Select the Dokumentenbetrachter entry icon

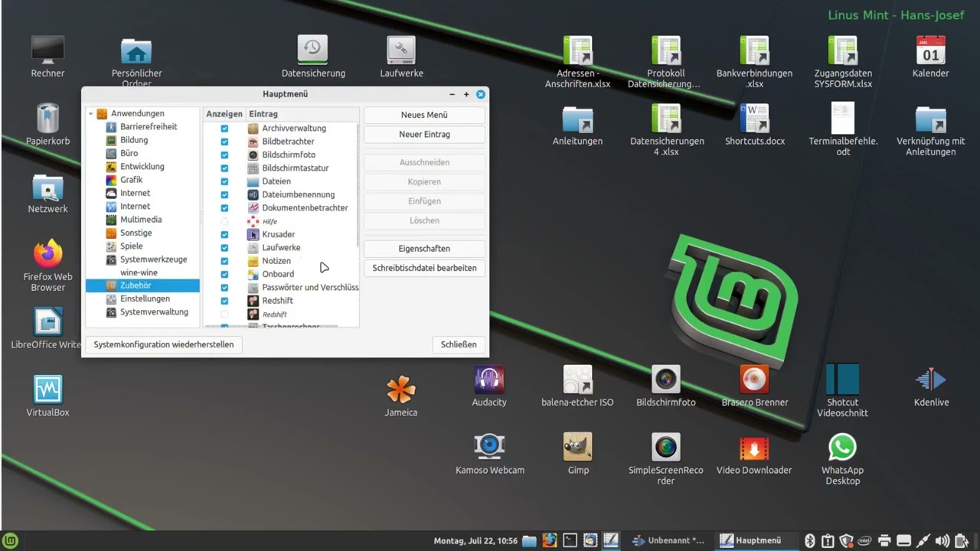tap(253, 207)
